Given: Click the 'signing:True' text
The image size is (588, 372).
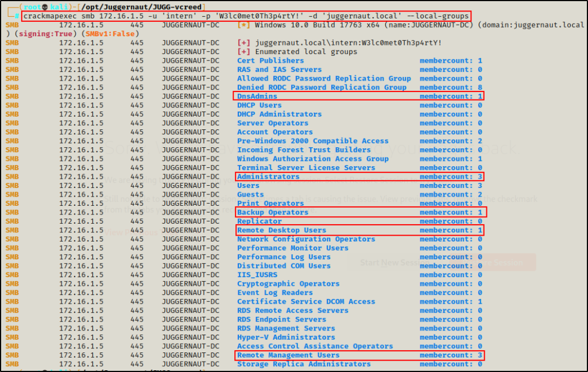Looking at the screenshot, I should (x=45, y=34).
